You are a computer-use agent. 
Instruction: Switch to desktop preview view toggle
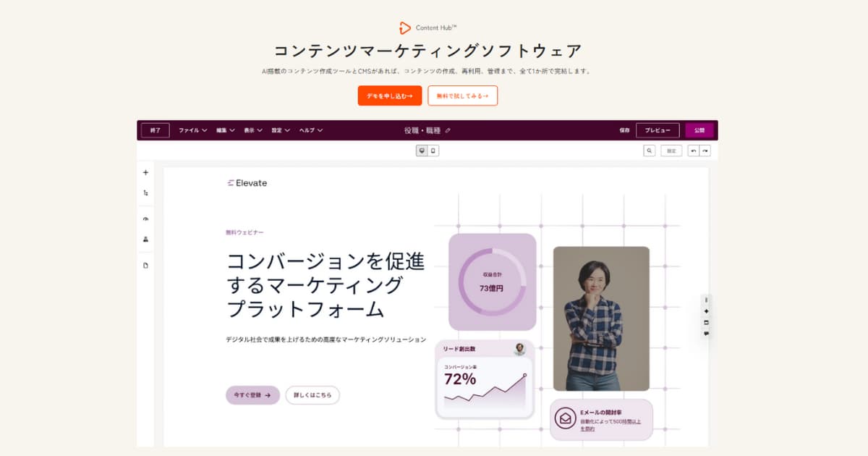(422, 151)
